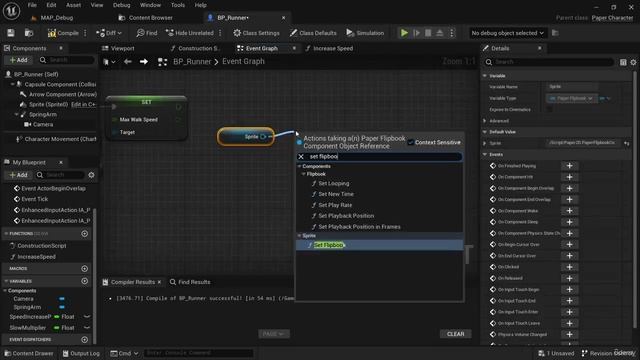Screen dimensions: 640x360
Task: Select the Set Looping action
Action: pos(334,183)
